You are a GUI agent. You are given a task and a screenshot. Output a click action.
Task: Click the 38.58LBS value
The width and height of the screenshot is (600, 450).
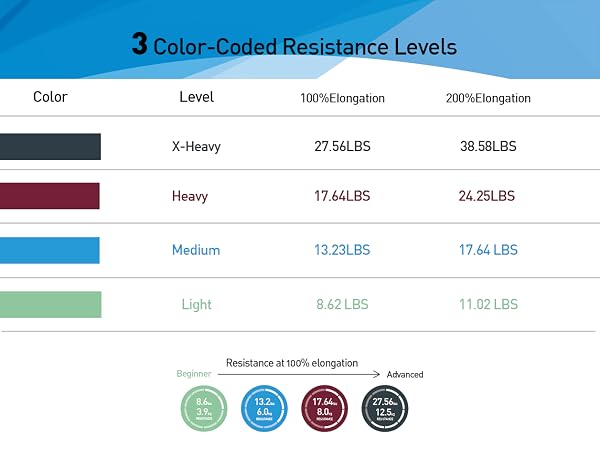(x=488, y=146)
